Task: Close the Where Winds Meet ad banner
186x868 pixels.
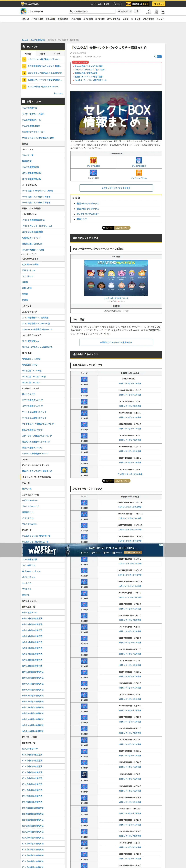Action: (x=25, y=546)
